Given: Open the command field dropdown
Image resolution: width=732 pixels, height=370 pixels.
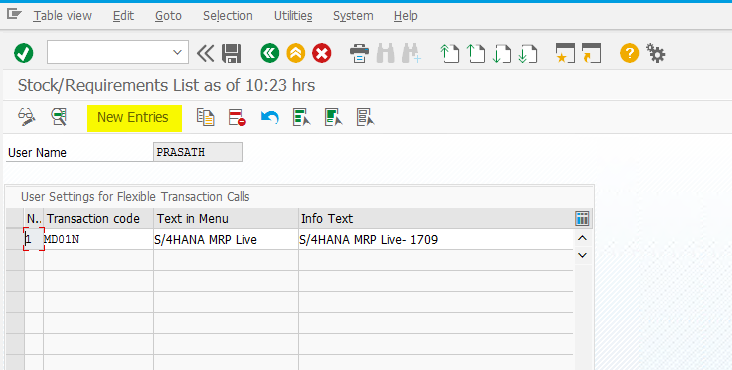Looking at the screenshot, I should tap(177, 52).
